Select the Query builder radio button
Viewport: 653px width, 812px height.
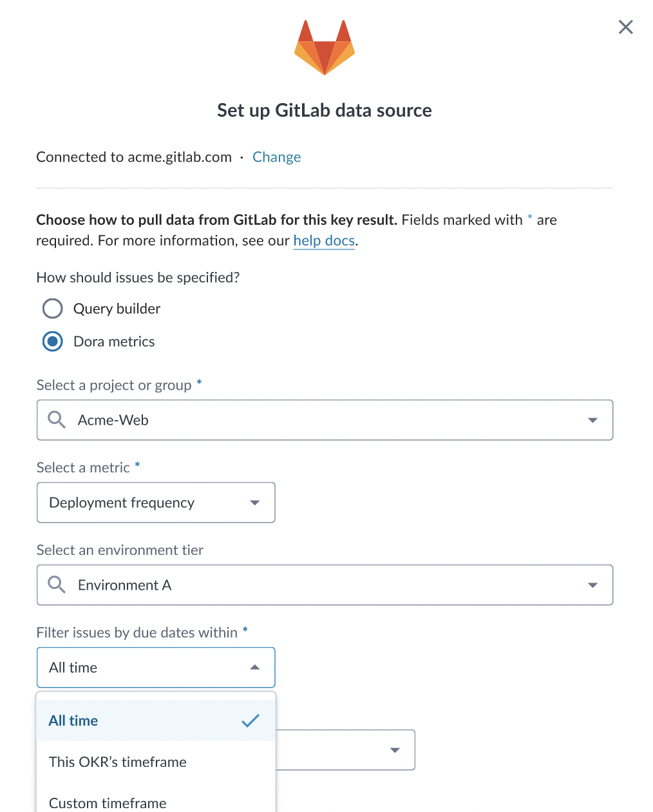coord(53,309)
